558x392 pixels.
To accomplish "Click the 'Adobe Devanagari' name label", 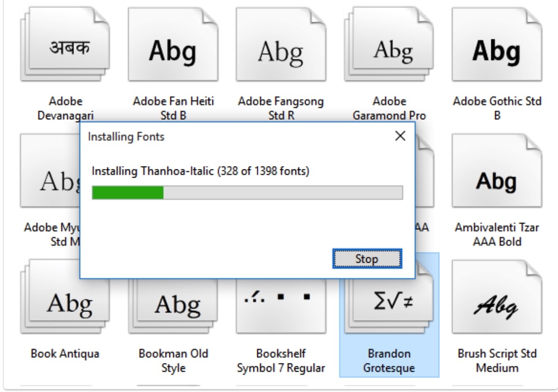I will coord(66,108).
